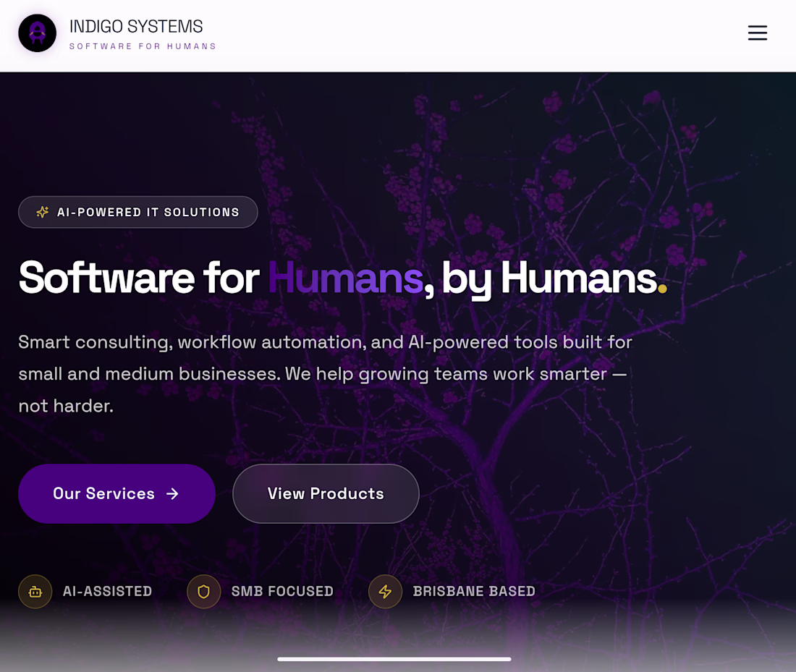Click the SMB Focused shield icon
Viewport: 796px width, 672px height.
click(x=203, y=591)
